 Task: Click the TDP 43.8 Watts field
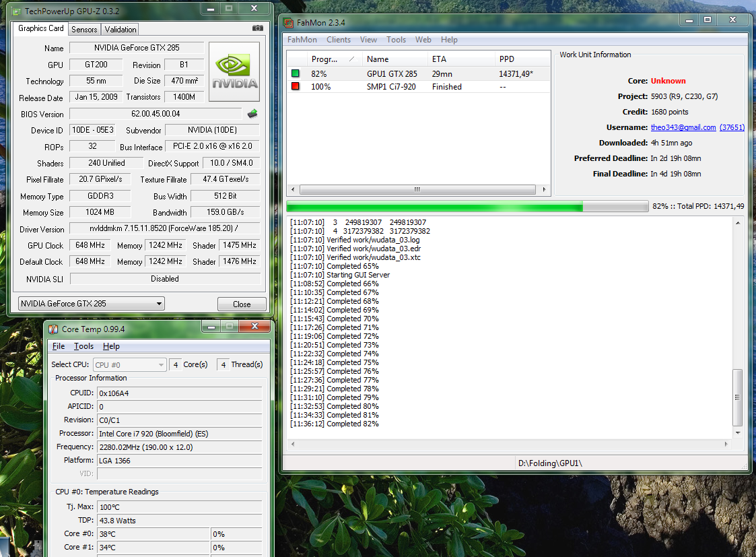click(179, 521)
